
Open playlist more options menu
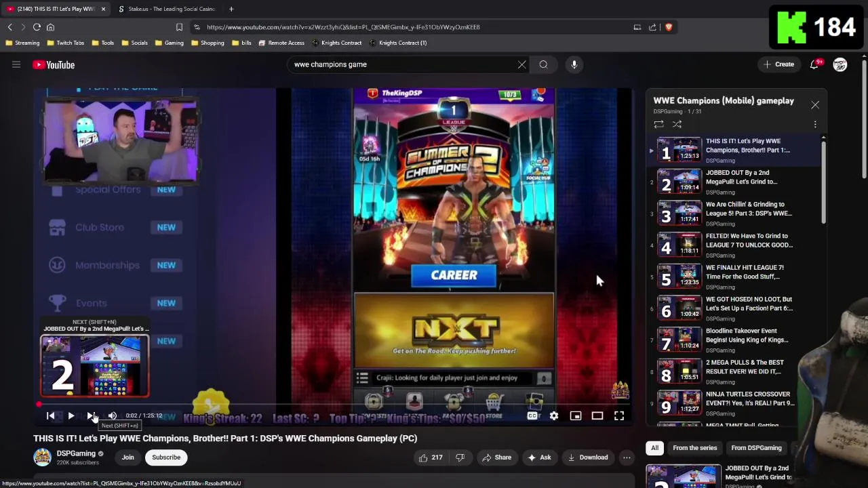tap(815, 124)
